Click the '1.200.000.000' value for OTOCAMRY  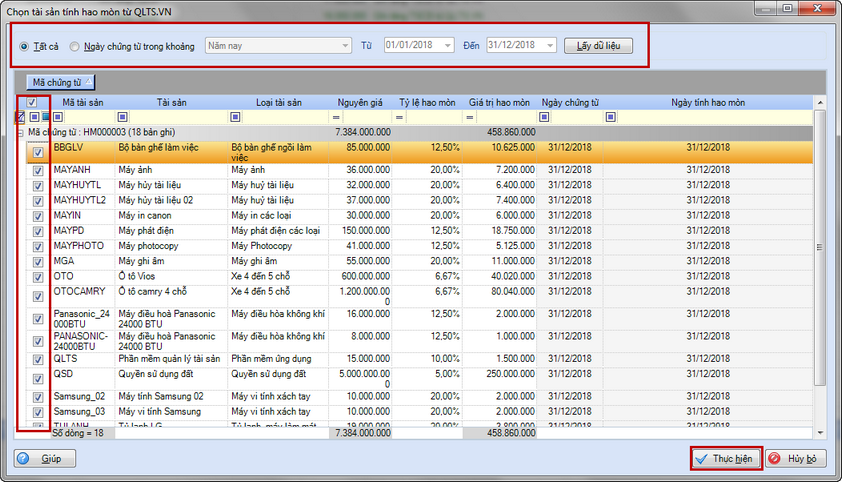[360, 296]
